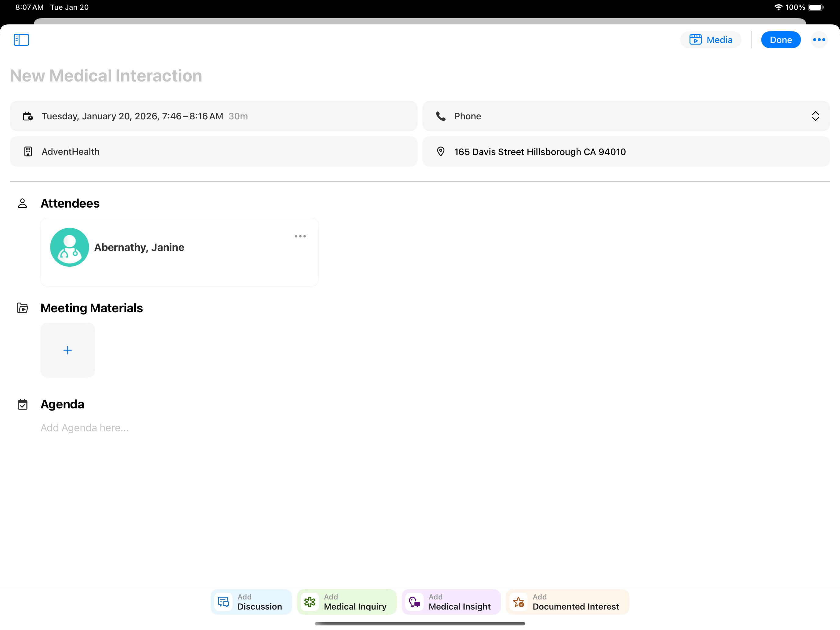The width and height of the screenshot is (840, 630).
Task: Click the Attendees person icon
Action: click(22, 204)
